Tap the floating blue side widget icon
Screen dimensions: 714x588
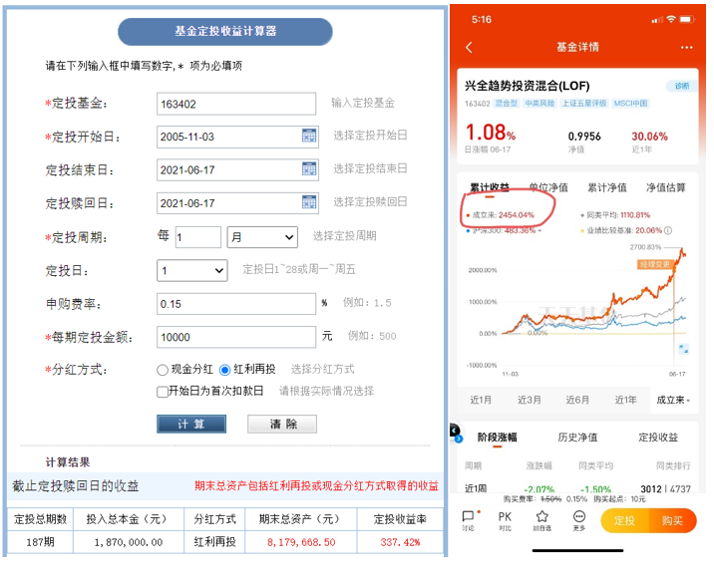coord(456,433)
